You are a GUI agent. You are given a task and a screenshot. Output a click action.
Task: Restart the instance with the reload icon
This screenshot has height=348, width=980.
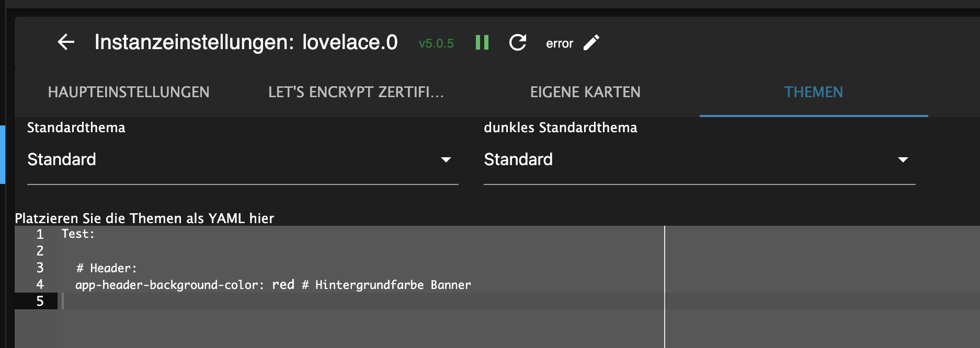pos(518,43)
